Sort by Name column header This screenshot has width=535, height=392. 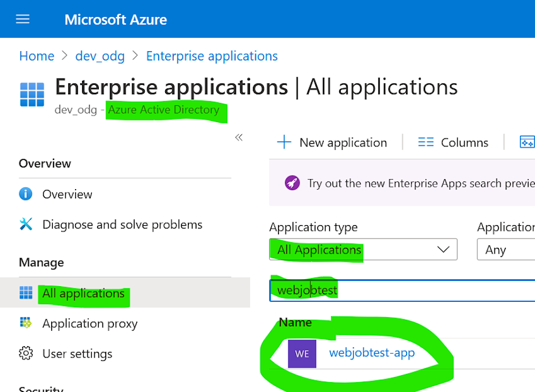[295, 322]
